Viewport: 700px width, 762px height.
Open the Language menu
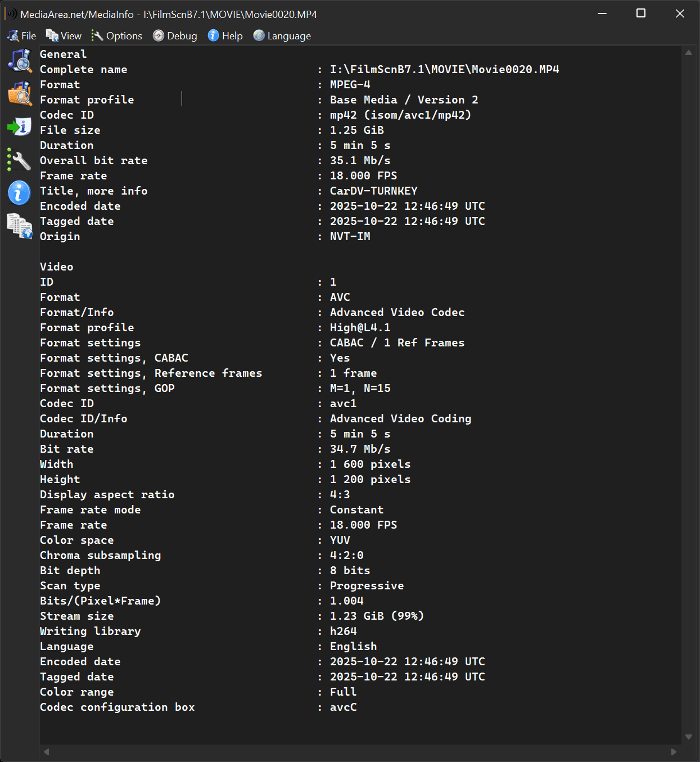pyautogui.click(x=282, y=36)
